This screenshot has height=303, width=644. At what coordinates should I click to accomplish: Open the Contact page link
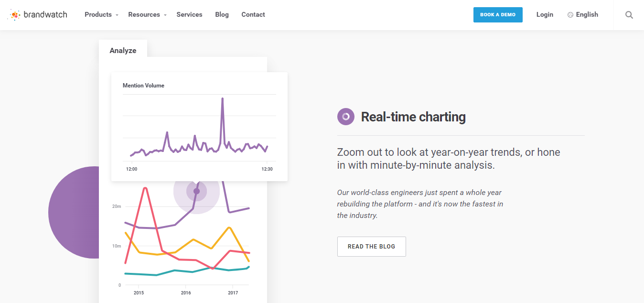click(253, 15)
